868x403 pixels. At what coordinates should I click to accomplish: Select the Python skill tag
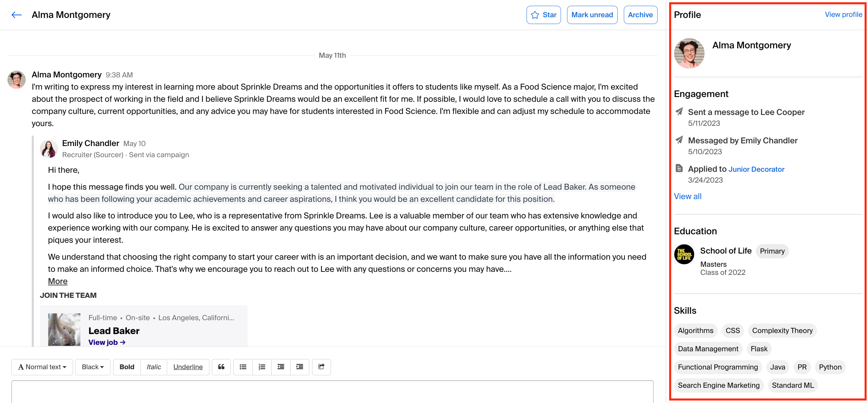(830, 367)
